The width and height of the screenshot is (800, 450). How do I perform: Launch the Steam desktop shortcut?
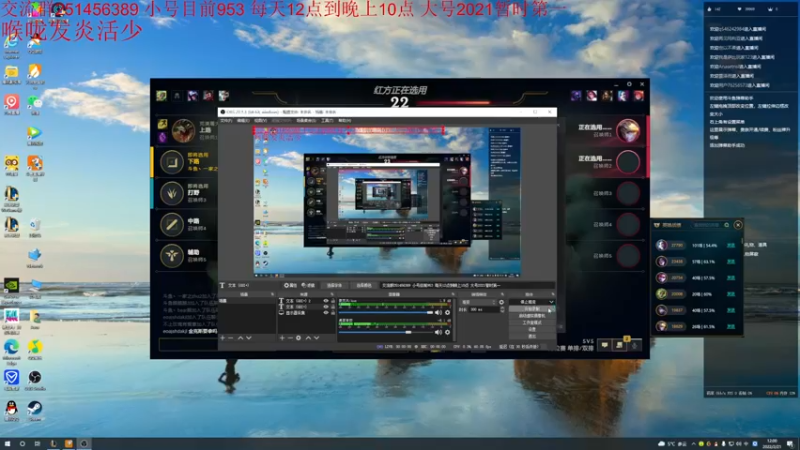pyautogui.click(x=35, y=408)
